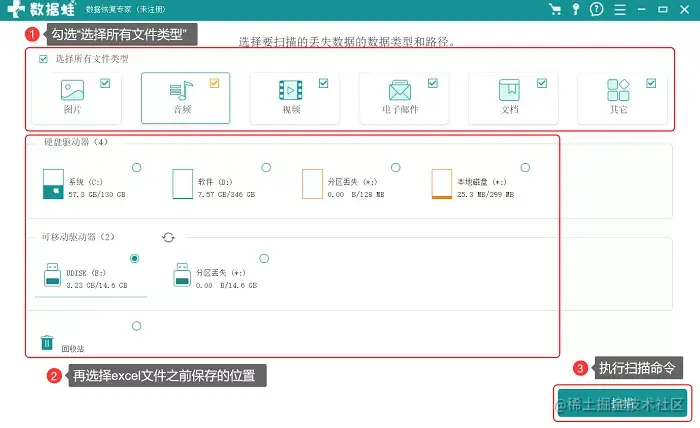This screenshot has height=428, width=700.
Task: Select the 128 MB lost partition radio button
Action: (x=396, y=167)
